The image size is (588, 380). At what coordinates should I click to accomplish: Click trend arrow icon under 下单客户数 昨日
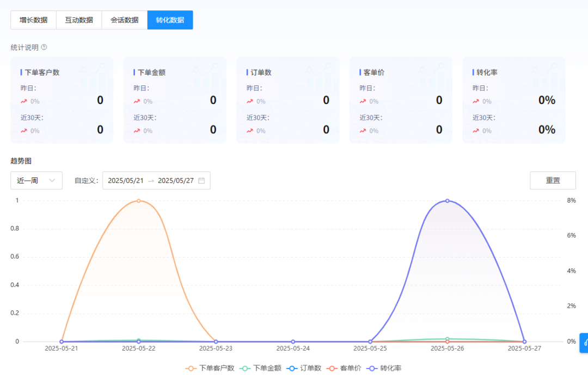tap(23, 101)
